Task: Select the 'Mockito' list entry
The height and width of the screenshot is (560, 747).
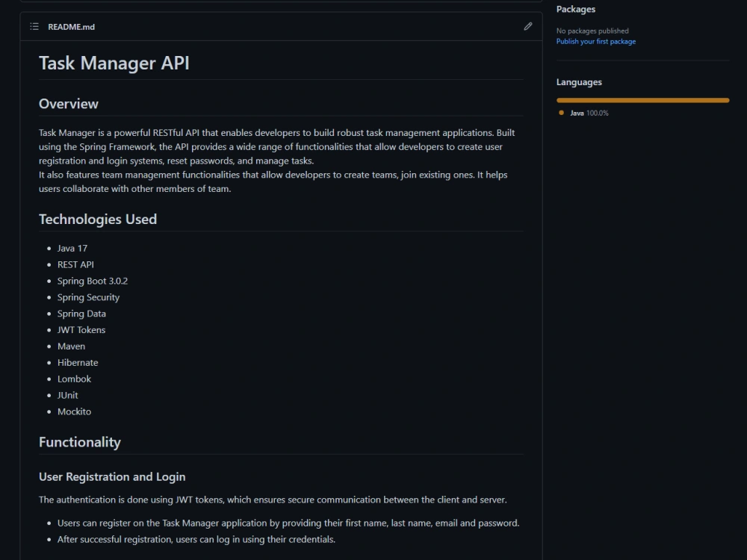Action: pos(75,411)
